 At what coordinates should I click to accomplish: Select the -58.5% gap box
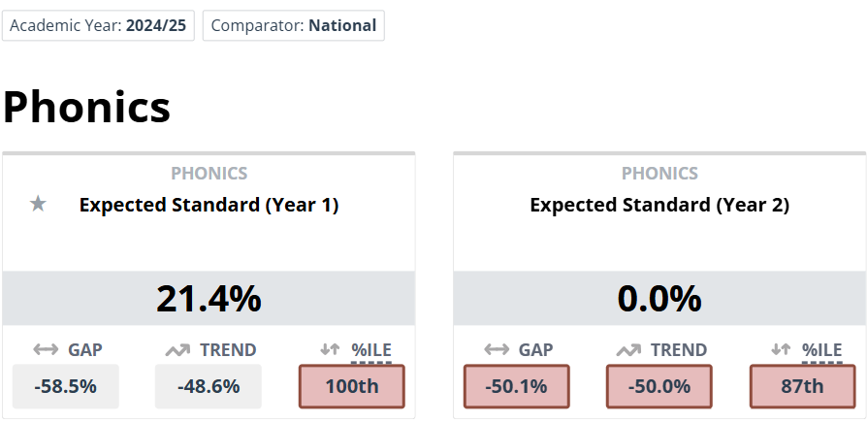[x=66, y=386]
